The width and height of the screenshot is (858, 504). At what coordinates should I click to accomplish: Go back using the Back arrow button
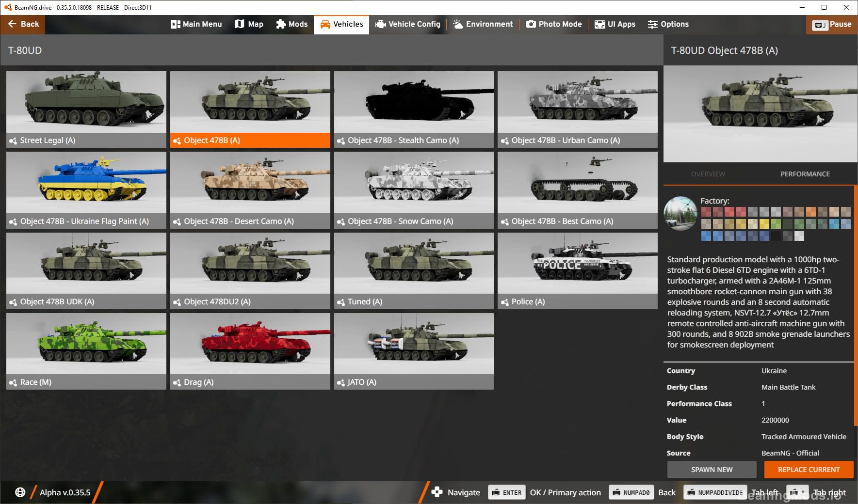(23, 24)
